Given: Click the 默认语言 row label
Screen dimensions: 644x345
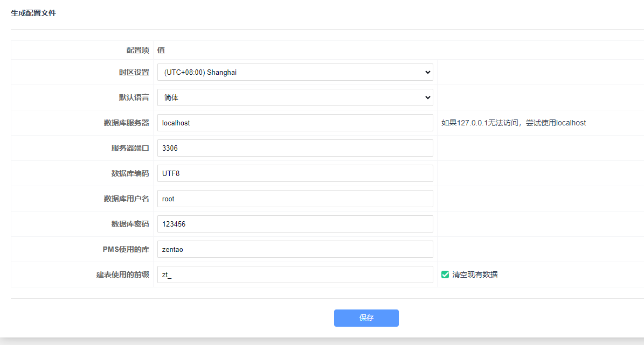Looking at the screenshot, I should tap(134, 97).
